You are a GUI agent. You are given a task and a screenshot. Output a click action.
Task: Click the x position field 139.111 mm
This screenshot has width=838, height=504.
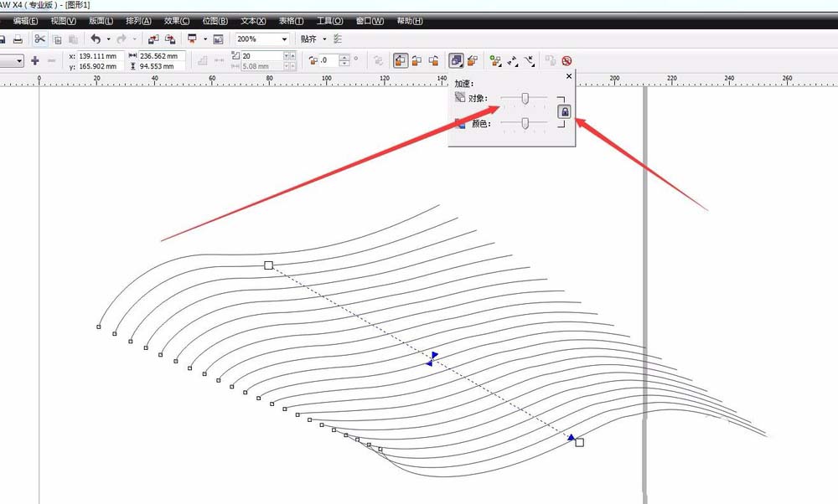(x=101, y=55)
